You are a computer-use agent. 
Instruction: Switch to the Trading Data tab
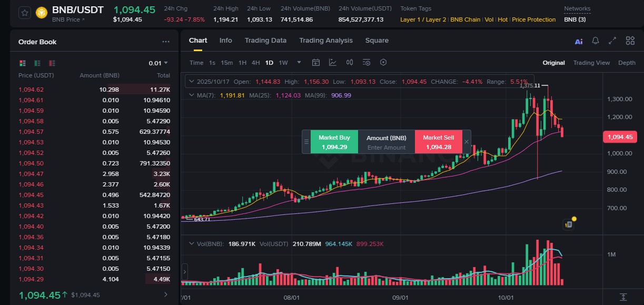[265, 41]
